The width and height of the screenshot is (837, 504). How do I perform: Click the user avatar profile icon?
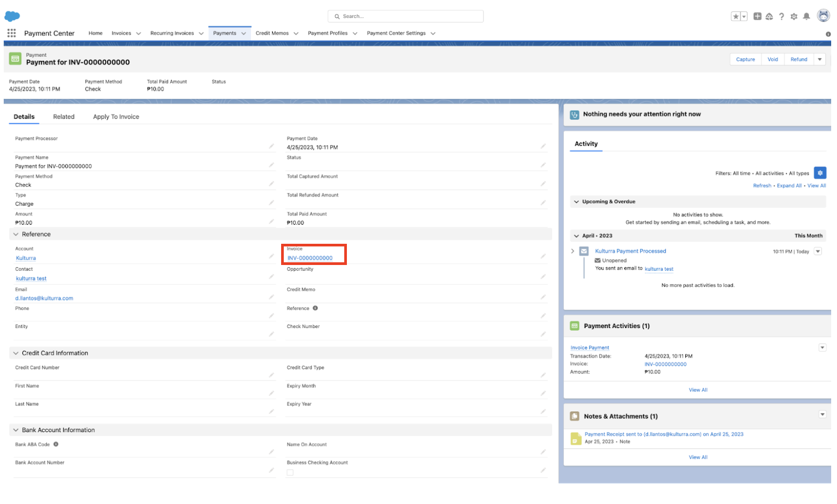[823, 16]
